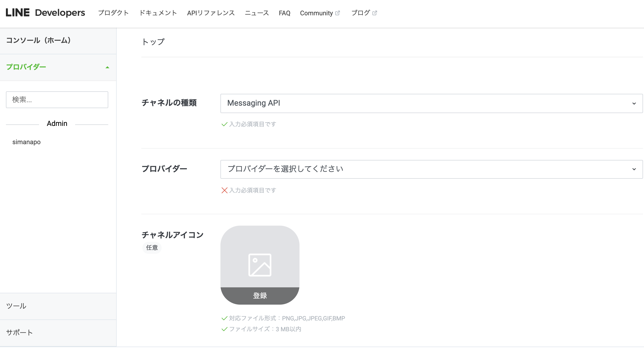This screenshot has height=354, width=644.
Task: Click the 任意 optional badge
Action: tap(152, 248)
